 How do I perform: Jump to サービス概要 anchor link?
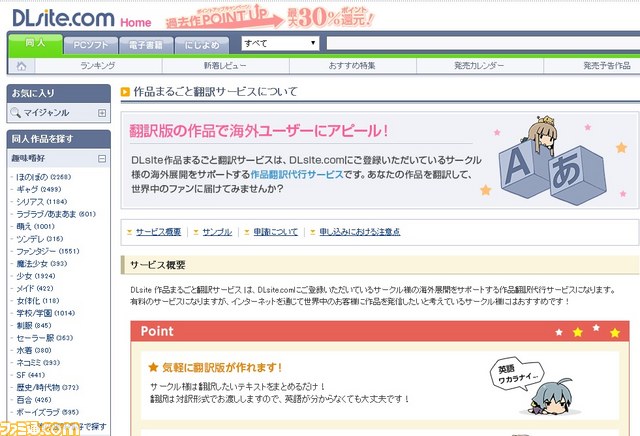158,232
